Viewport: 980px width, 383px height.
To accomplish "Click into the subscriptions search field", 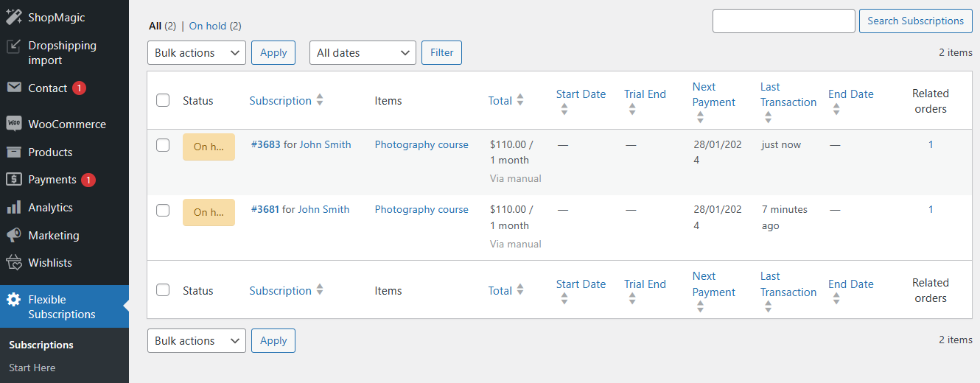I will pyautogui.click(x=783, y=21).
